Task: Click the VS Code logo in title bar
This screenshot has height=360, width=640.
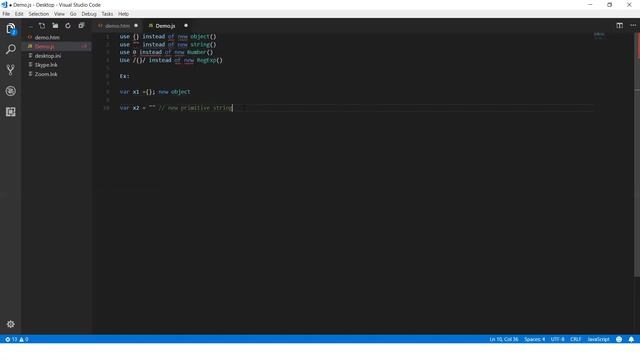Action: point(4,5)
